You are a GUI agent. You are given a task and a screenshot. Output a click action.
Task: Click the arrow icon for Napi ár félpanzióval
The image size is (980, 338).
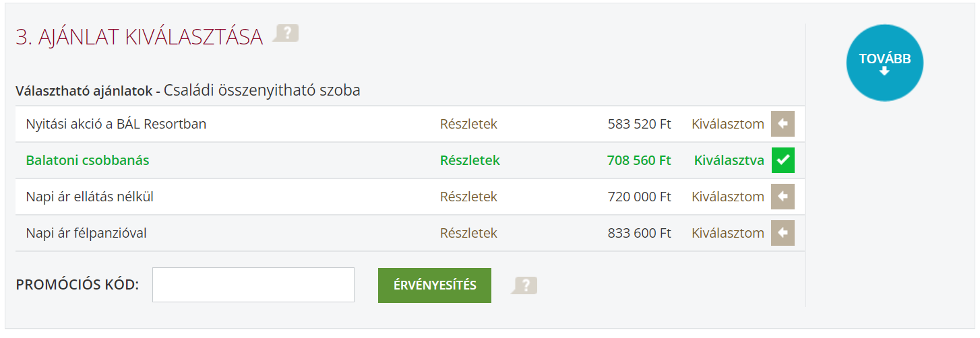click(783, 233)
